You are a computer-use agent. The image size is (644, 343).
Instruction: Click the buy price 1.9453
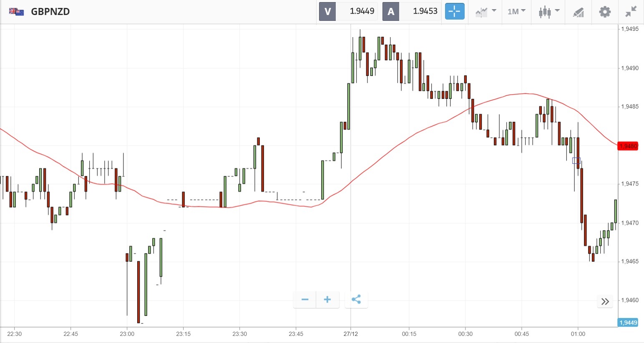pyautogui.click(x=425, y=11)
